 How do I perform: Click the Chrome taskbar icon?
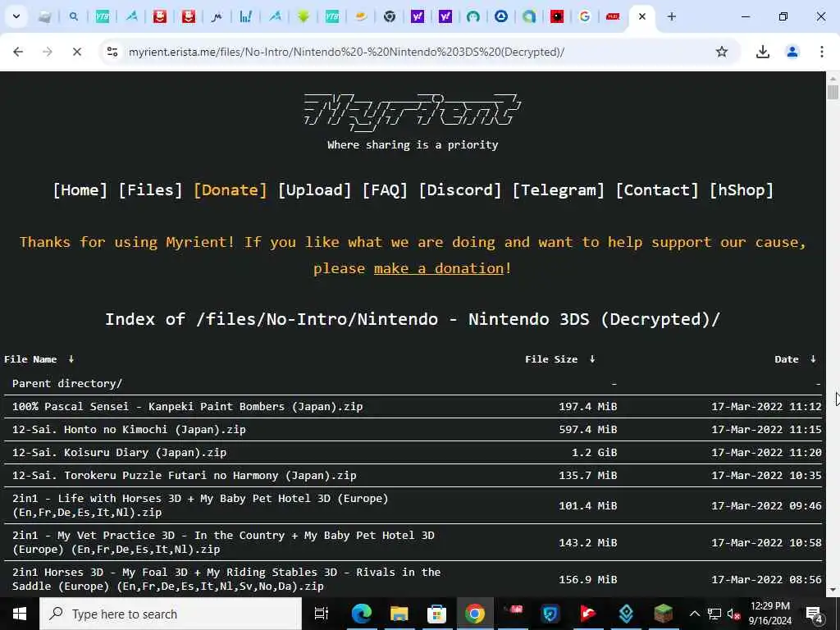[475, 614]
